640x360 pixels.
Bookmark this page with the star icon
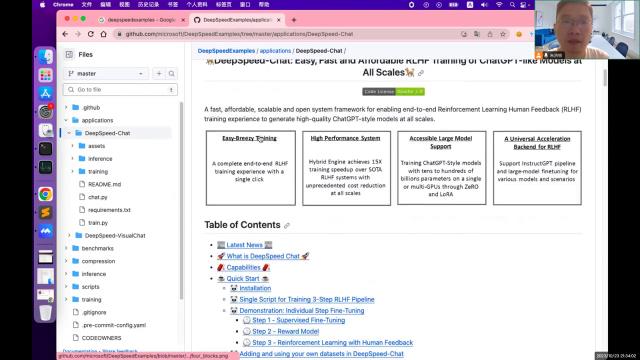[503, 34]
